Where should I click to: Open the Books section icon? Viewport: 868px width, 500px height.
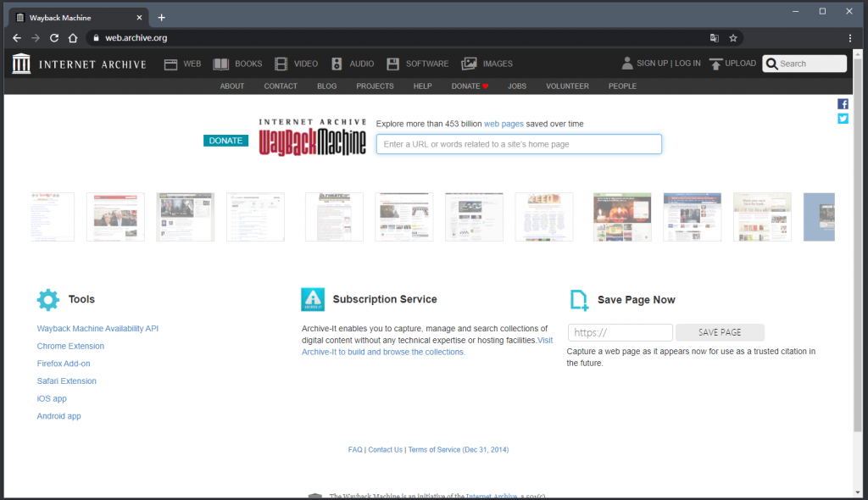pyautogui.click(x=221, y=64)
